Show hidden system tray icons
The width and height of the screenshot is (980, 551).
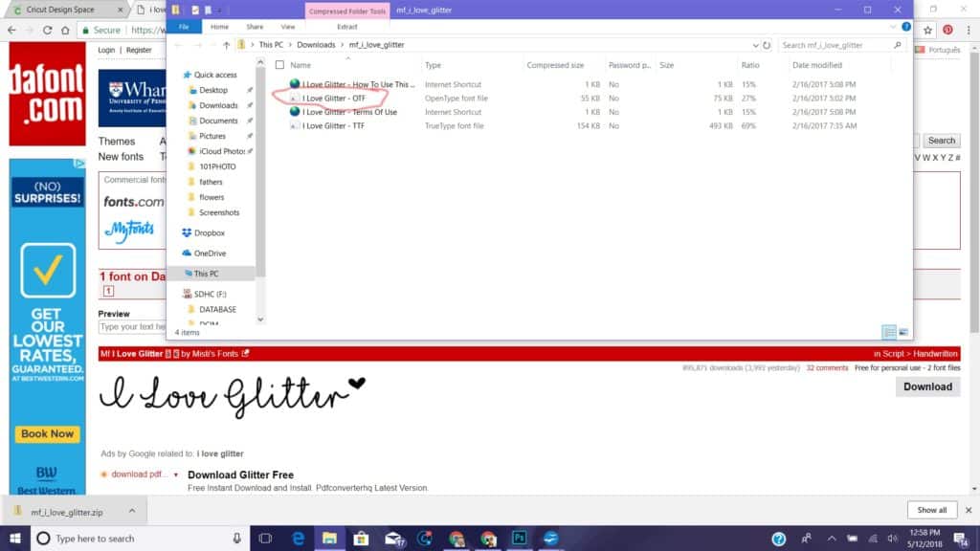click(x=832, y=538)
